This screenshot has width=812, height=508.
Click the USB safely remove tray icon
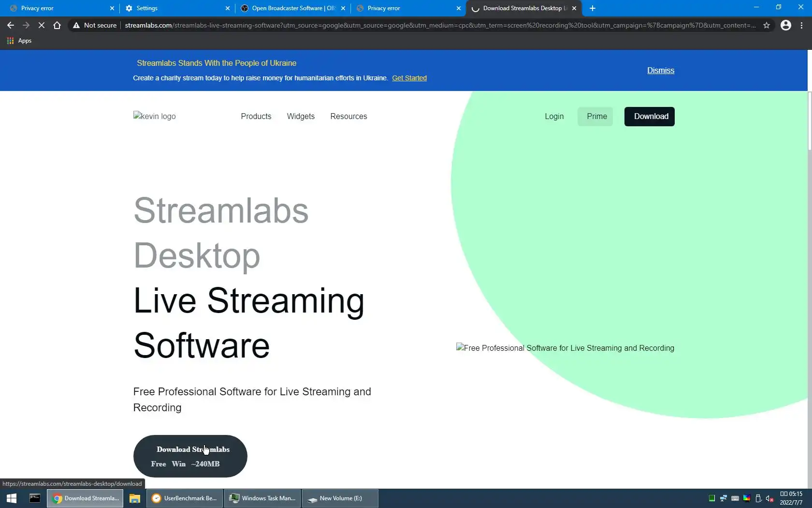click(x=758, y=498)
